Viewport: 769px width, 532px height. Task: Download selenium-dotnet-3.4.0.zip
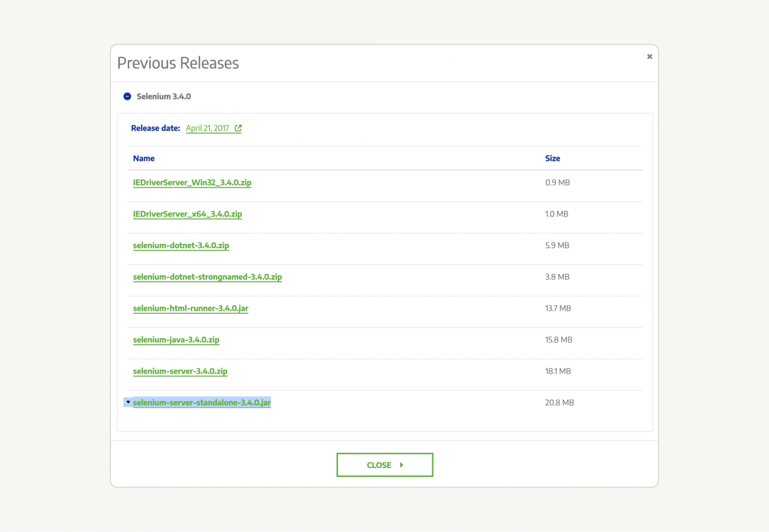point(181,246)
